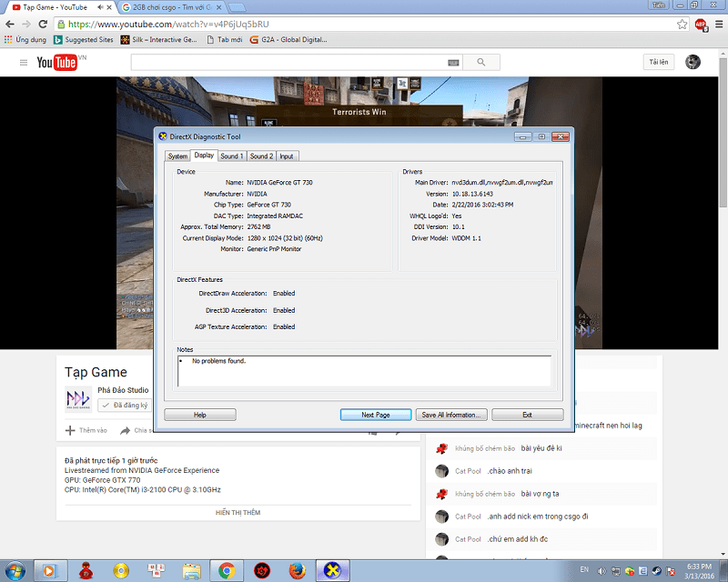The image size is (728, 582).
Task: Click the YouTube search magnifier icon
Action: [x=481, y=62]
